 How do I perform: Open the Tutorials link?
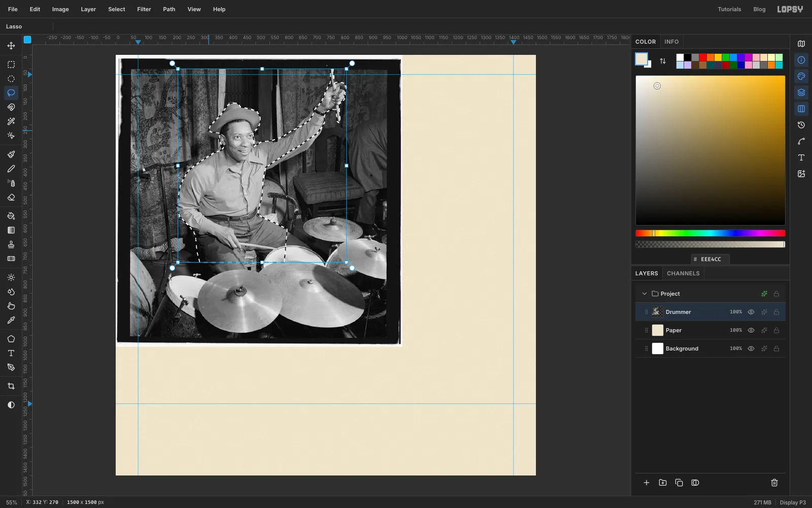point(729,9)
